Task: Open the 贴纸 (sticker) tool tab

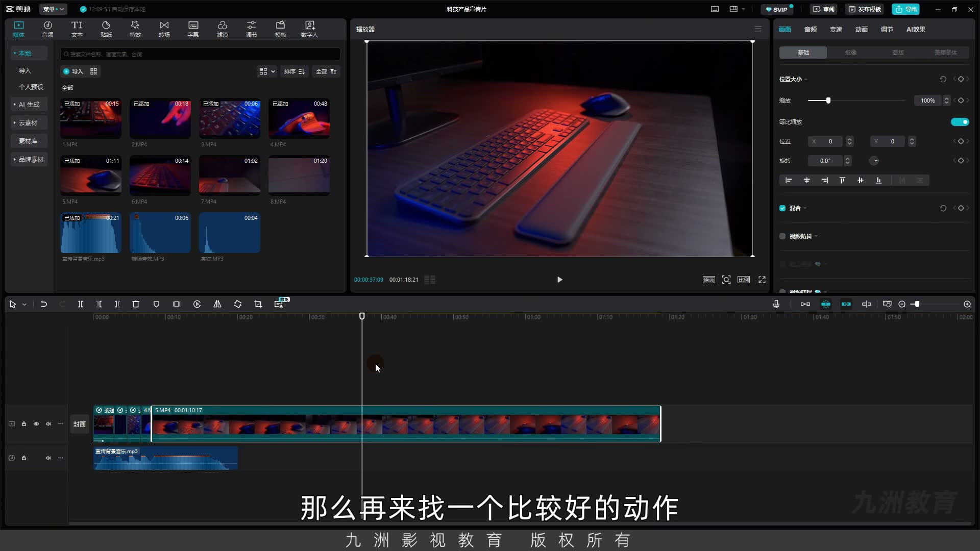Action: coord(106,29)
